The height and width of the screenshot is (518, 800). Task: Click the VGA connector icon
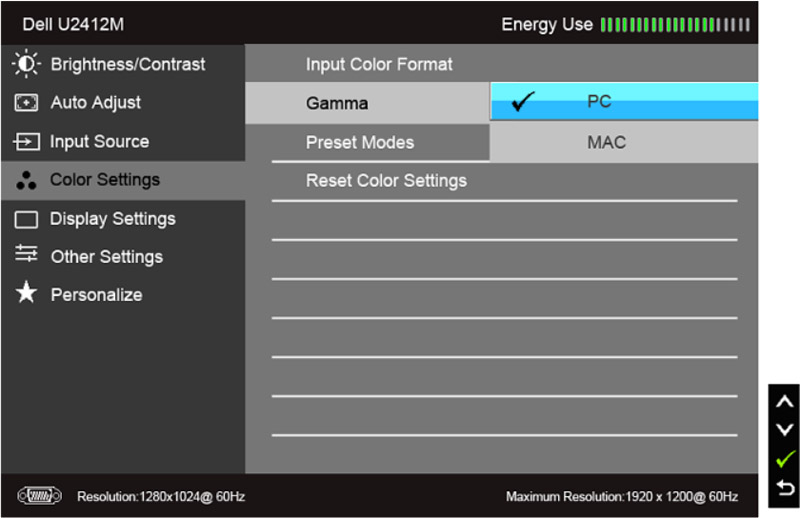pos(39,496)
